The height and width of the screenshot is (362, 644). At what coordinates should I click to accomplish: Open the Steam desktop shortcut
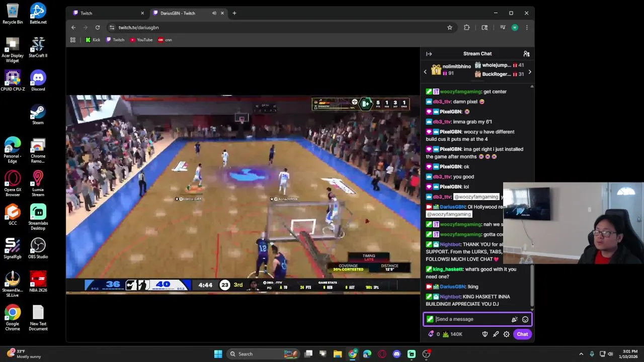click(38, 115)
